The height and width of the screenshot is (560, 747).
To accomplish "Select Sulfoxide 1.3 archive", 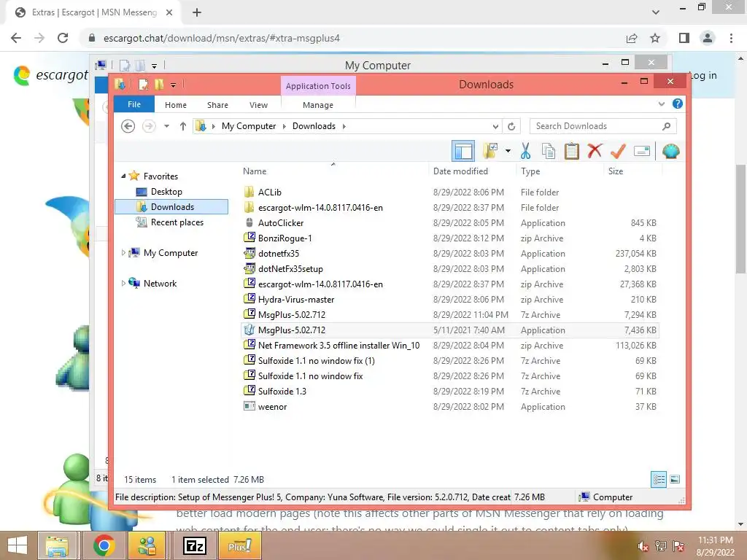I will pyautogui.click(x=450, y=392).
